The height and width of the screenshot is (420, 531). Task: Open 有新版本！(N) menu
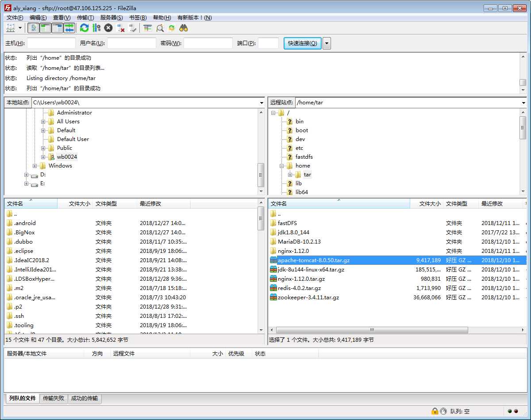point(194,18)
